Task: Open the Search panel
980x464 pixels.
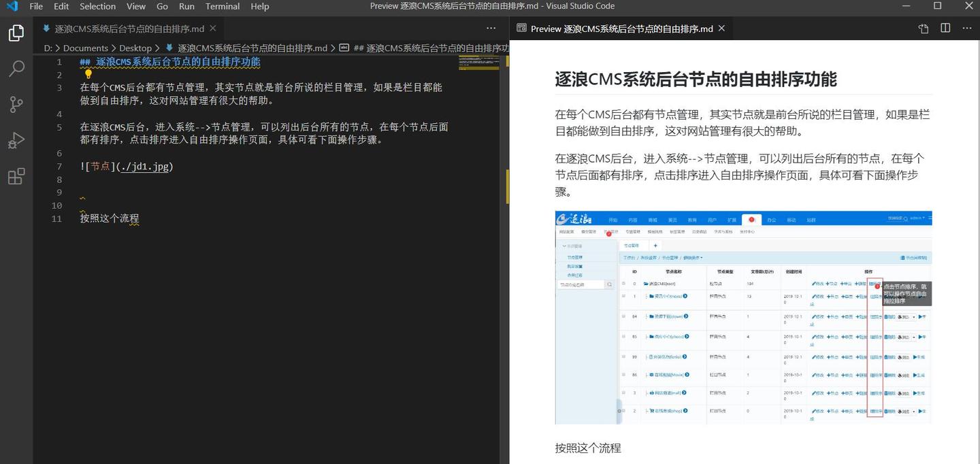Action: point(16,68)
